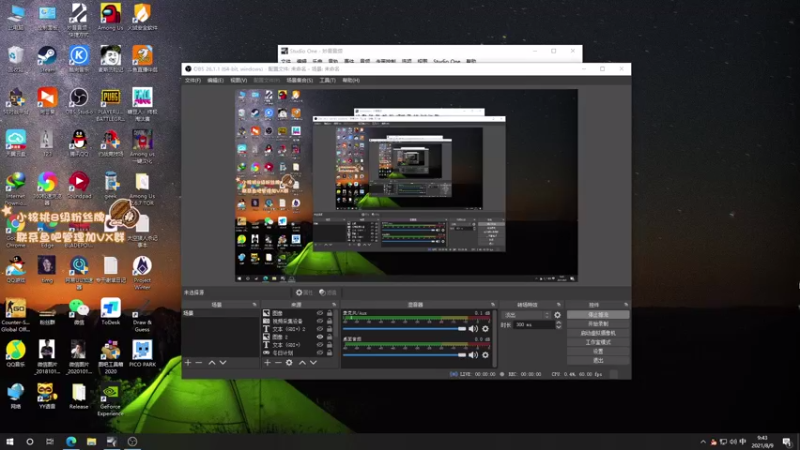800x450 pixels.
Task: Open File Explorer from taskbar
Action: pyautogui.click(x=91, y=441)
